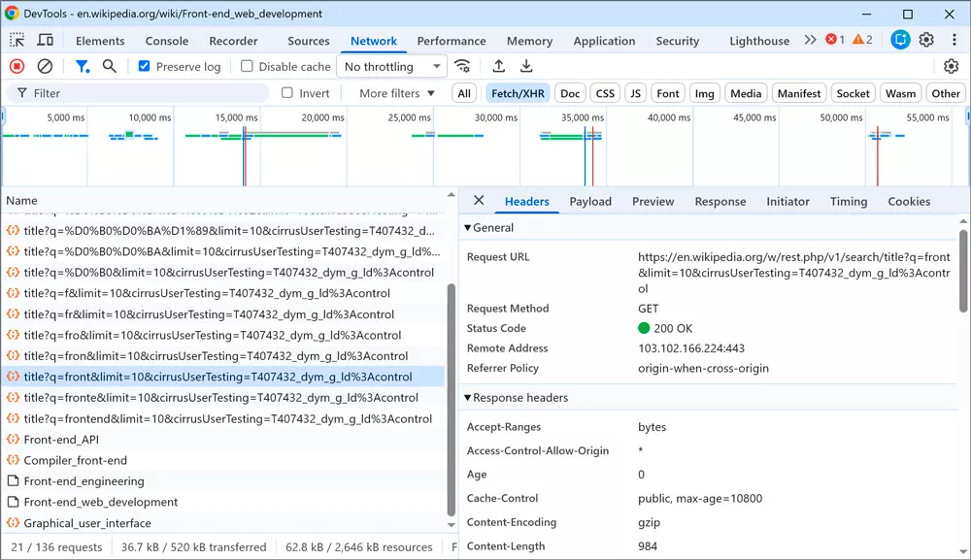This screenshot has width=971, height=560.
Task: Open the Response tab
Action: 720,201
